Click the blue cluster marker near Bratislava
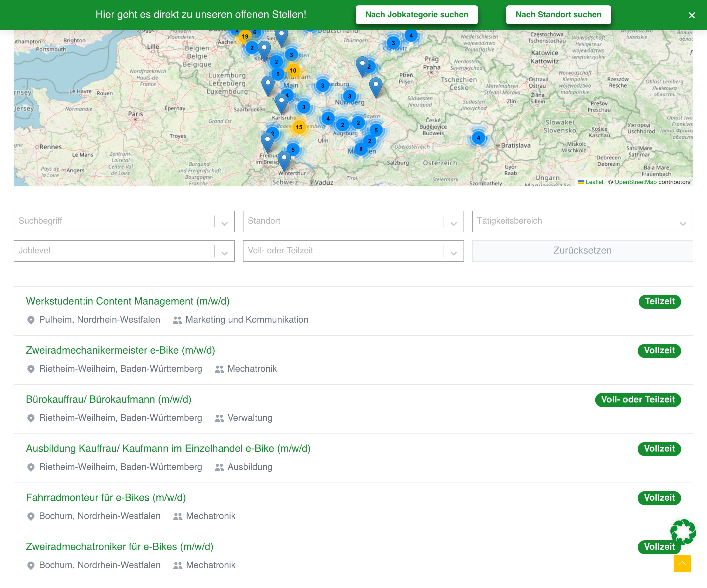 pos(478,138)
